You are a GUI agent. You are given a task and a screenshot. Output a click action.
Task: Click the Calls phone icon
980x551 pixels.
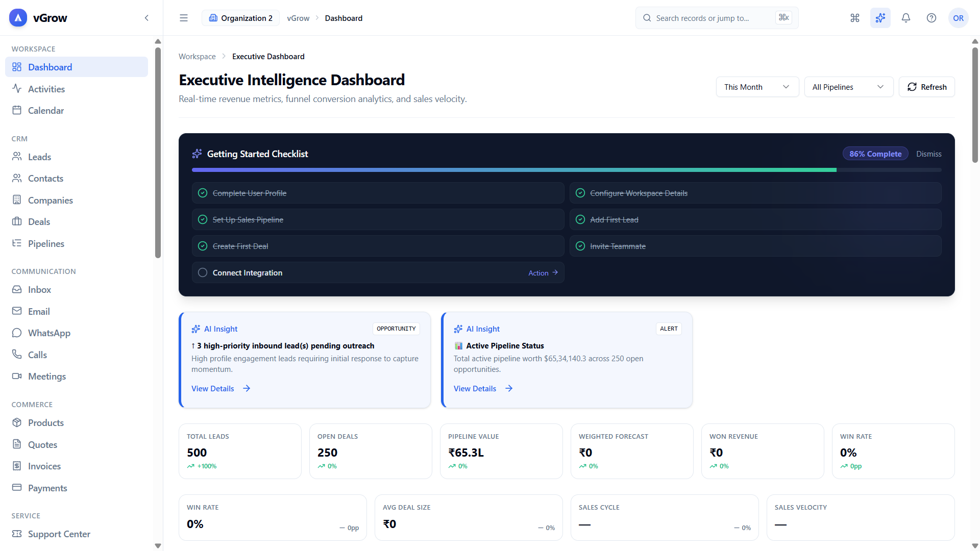point(17,355)
